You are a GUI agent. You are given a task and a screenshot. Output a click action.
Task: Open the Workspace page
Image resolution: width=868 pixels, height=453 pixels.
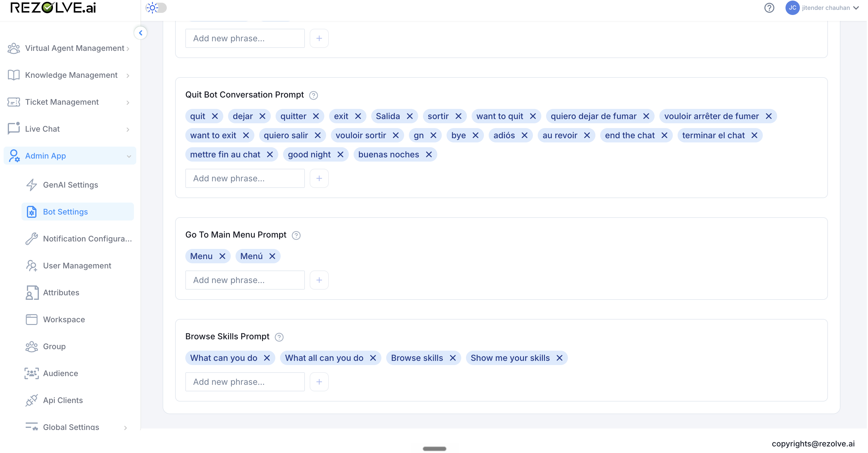(x=77, y=320)
